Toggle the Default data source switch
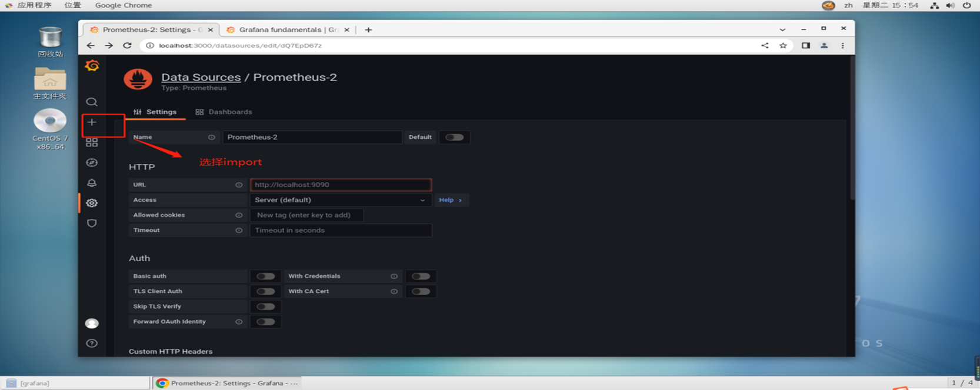This screenshot has height=390, width=980. click(454, 138)
